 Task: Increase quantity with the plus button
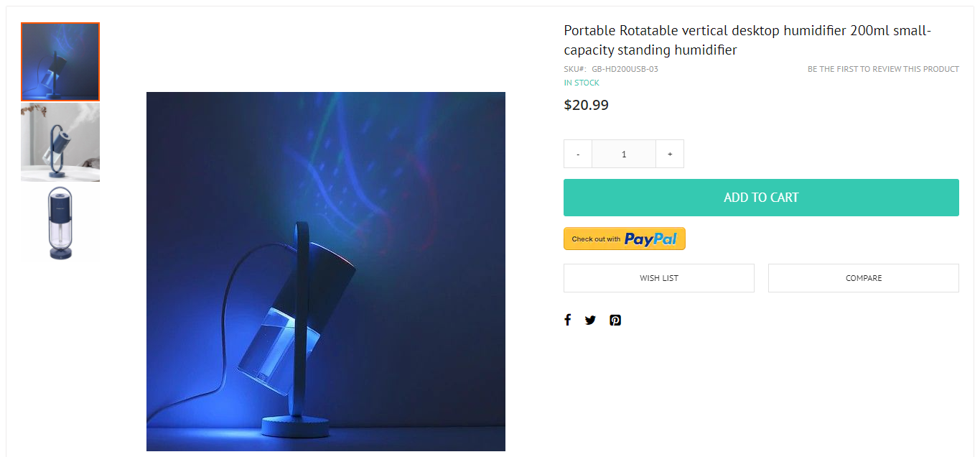[x=670, y=154]
